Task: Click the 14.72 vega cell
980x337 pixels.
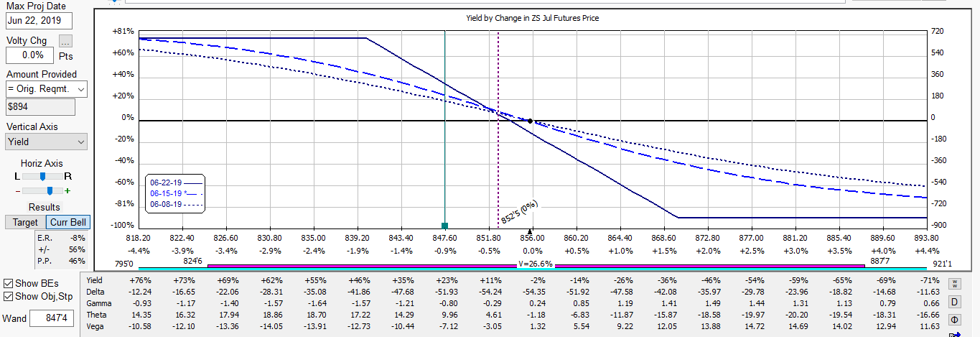Action: click(x=754, y=326)
